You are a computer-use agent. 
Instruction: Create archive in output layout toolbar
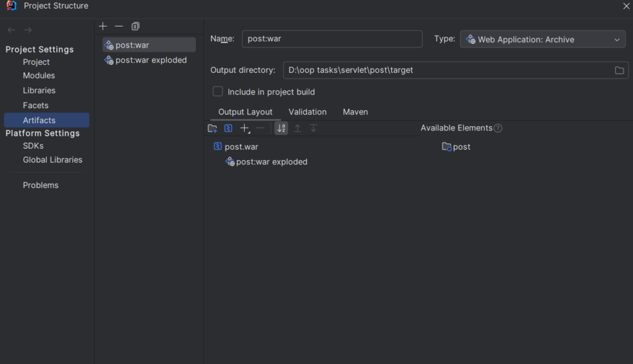point(229,129)
